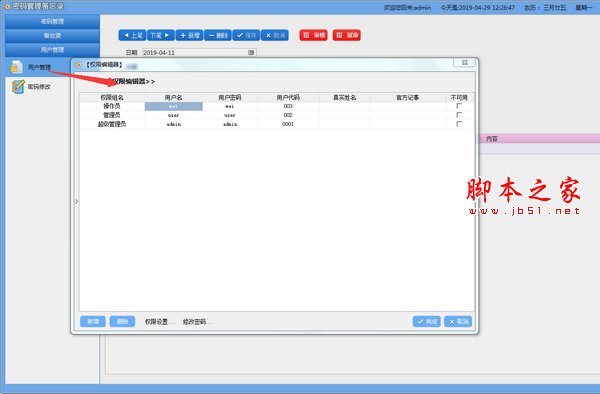Click the red 审核 button
Screen dimensions: 600x394
click(x=313, y=35)
